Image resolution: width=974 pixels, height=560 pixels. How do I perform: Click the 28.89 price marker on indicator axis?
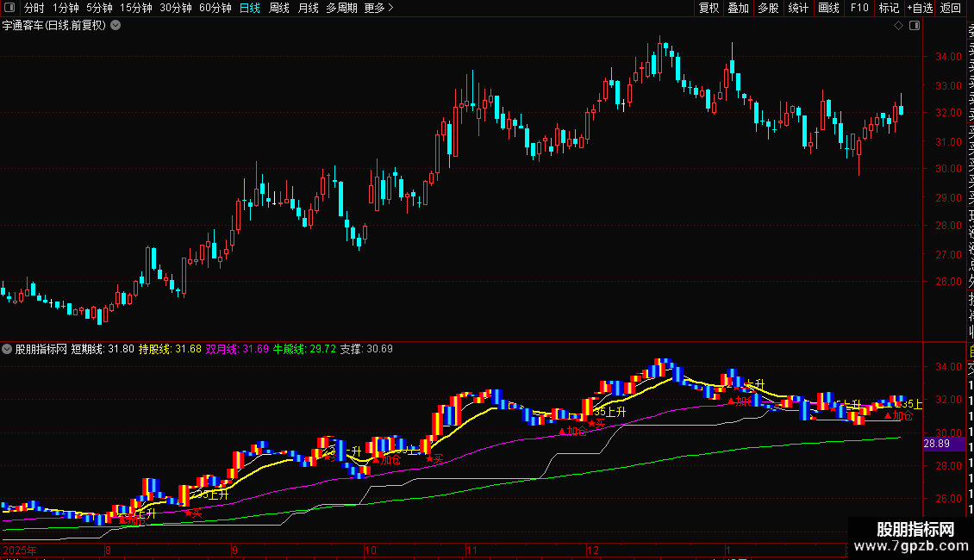pyautogui.click(x=936, y=443)
